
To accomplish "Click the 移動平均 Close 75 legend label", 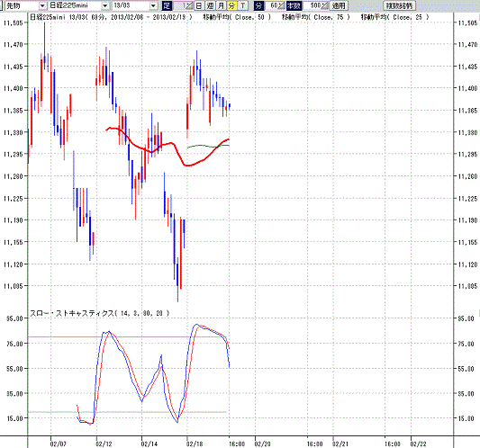I will (x=315, y=17).
